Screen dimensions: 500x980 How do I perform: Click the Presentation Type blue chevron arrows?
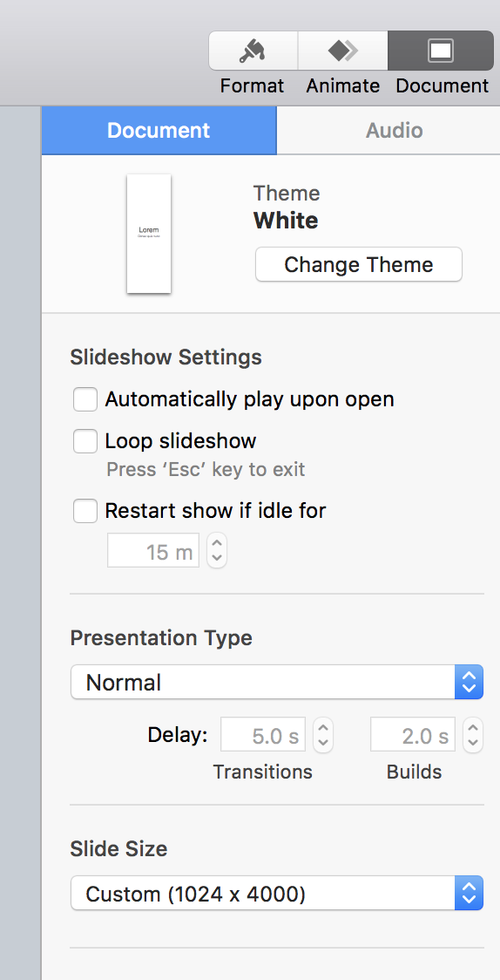coord(469,682)
